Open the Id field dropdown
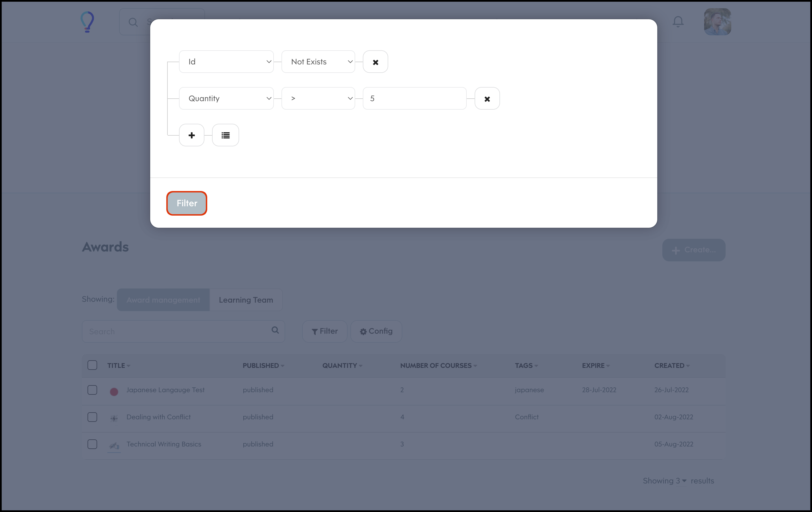812x512 pixels. tap(226, 62)
